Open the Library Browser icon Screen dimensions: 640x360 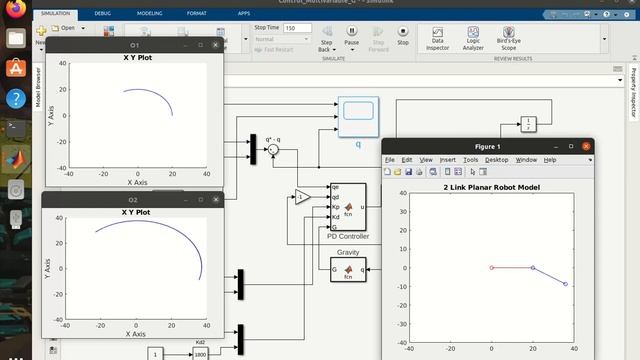[109, 31]
